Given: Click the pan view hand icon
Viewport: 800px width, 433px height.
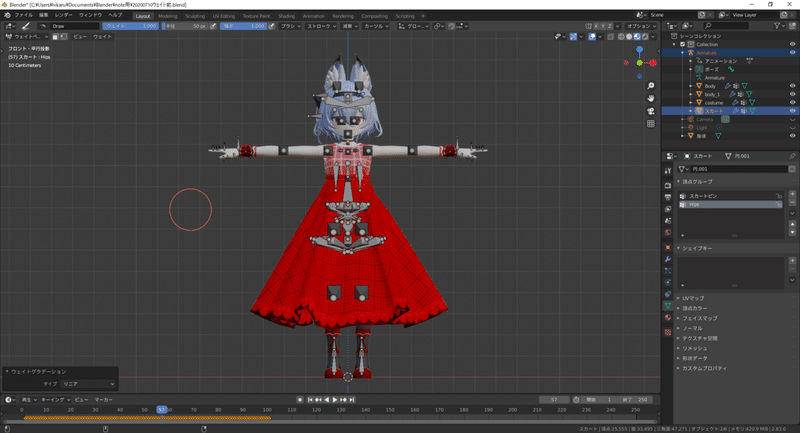Looking at the screenshot, I should click(x=651, y=98).
